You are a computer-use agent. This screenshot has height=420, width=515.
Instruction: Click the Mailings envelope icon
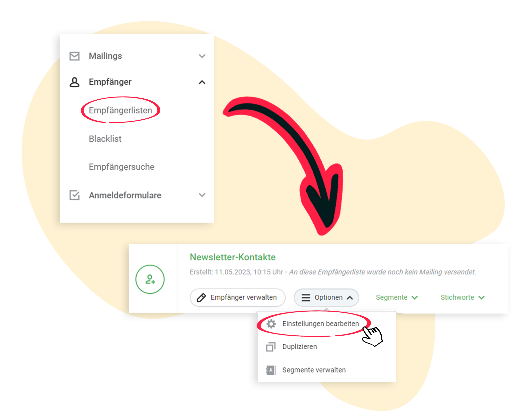(x=74, y=56)
